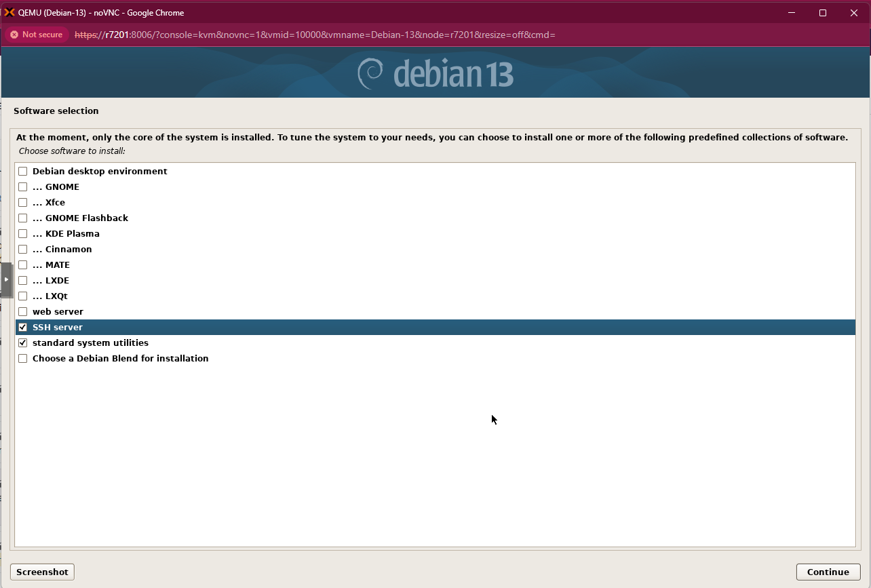Click the Not secure site info badge

pyautogui.click(x=37, y=35)
